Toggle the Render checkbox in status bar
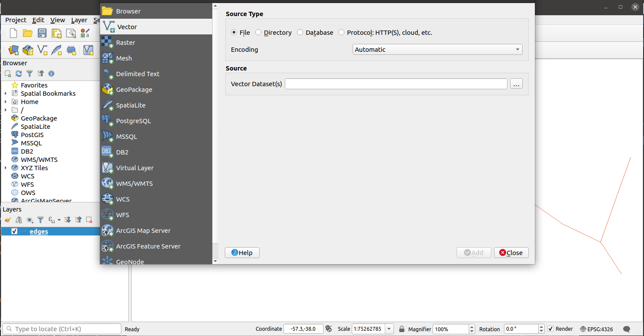644x336 pixels. (551, 329)
